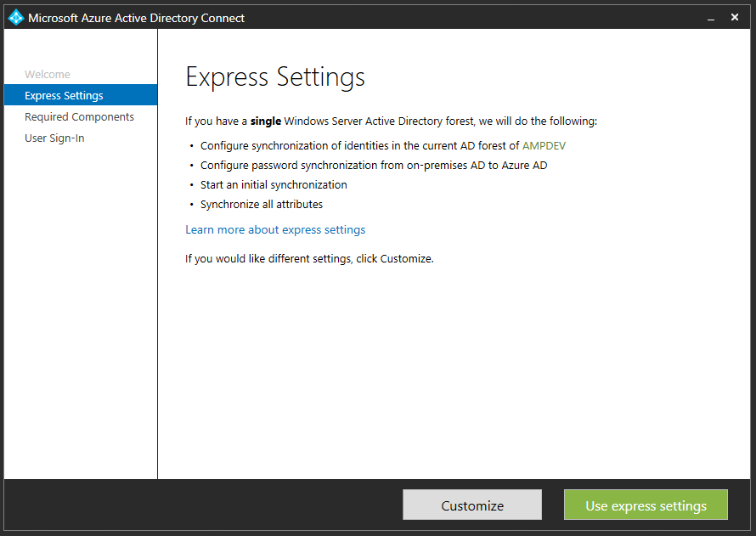Image resolution: width=756 pixels, height=536 pixels.
Task: Click 'Start an initial synchronization' bullet
Action: (274, 184)
